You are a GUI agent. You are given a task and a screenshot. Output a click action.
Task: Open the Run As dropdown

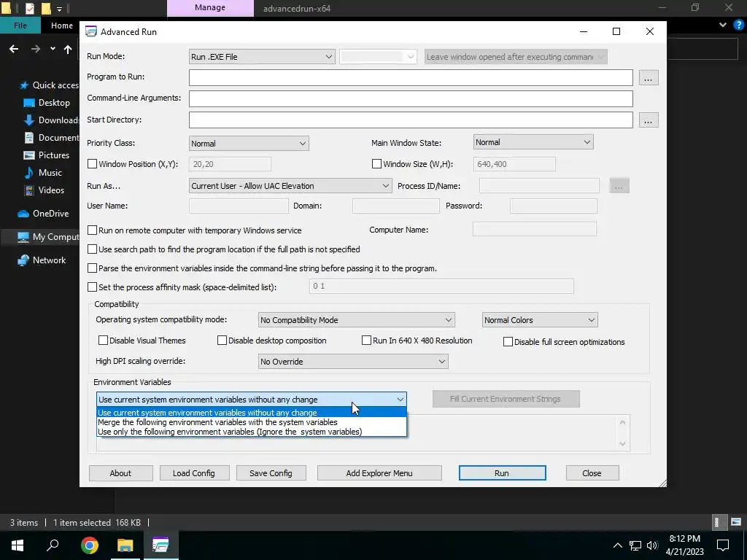coord(290,186)
